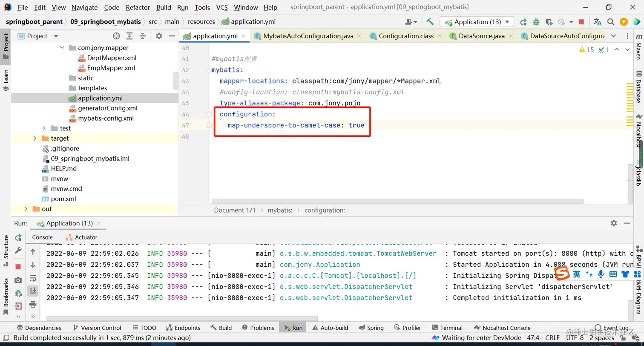
Task: Rerun Application from the top toolbar
Action: point(523,22)
